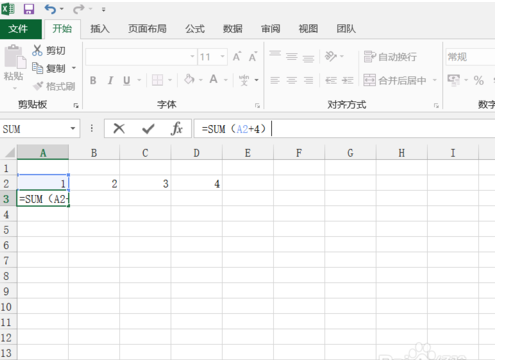Open the 字体 dialog launcher

[257, 105]
